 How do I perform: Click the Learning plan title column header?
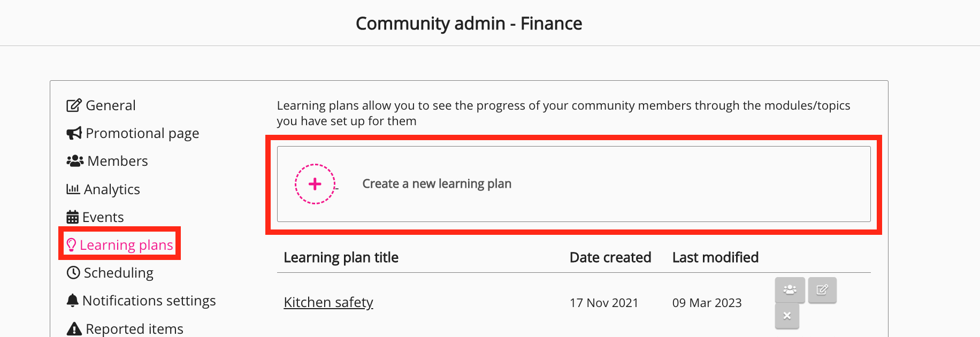341,257
